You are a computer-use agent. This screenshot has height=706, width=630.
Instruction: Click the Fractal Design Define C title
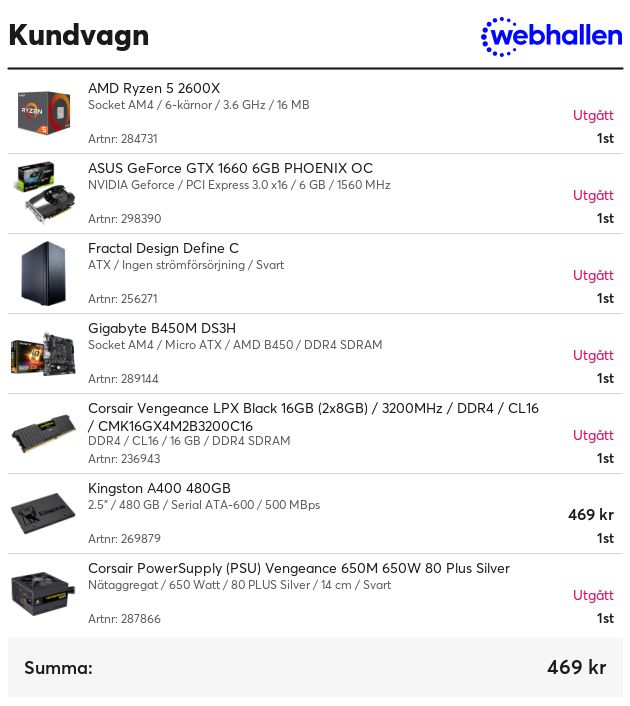[163, 249]
